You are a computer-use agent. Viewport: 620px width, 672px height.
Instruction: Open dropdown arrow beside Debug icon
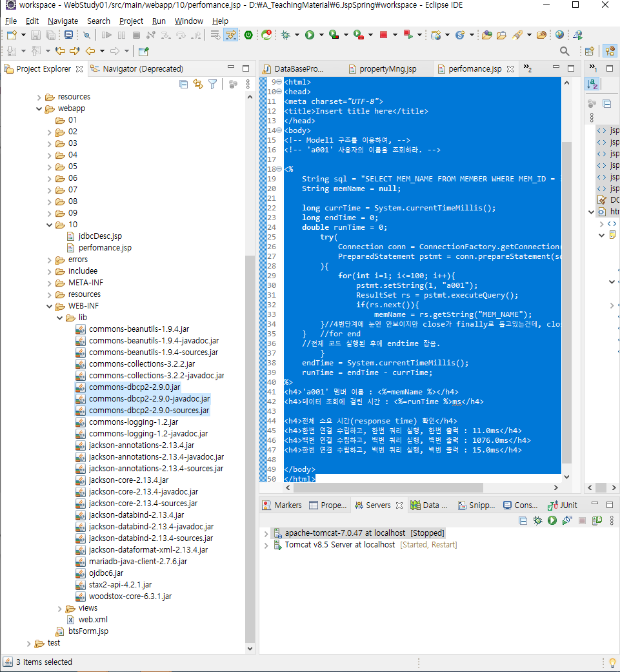tap(297, 35)
